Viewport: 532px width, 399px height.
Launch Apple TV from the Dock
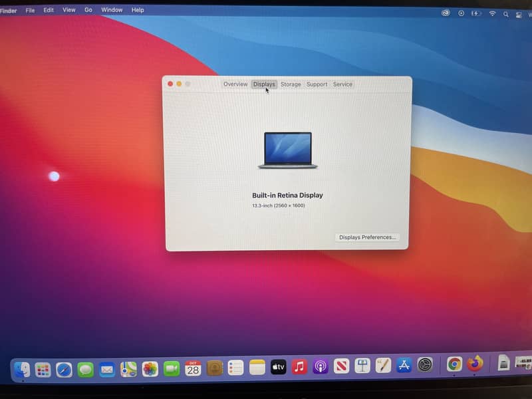[x=279, y=367]
